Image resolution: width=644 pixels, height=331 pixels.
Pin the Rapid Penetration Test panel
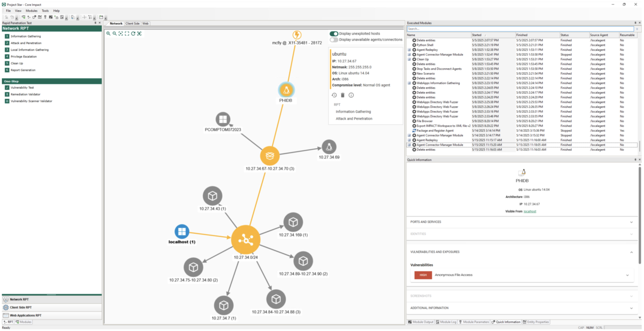pos(95,23)
